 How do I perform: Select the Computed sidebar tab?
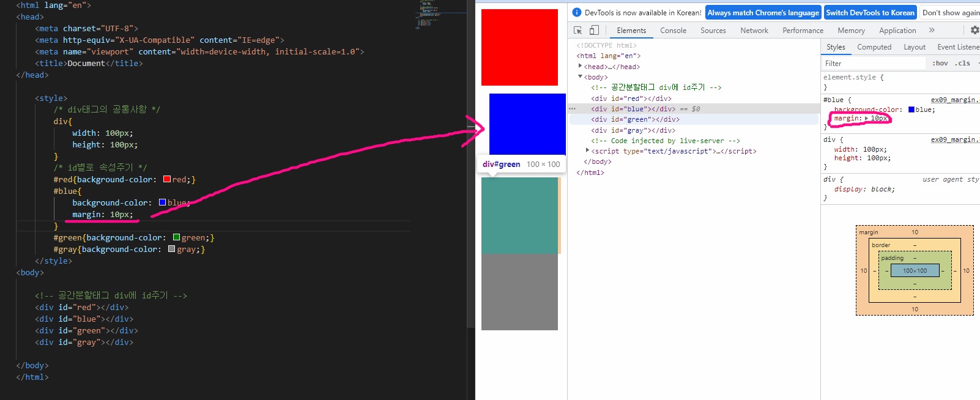pyautogui.click(x=874, y=47)
